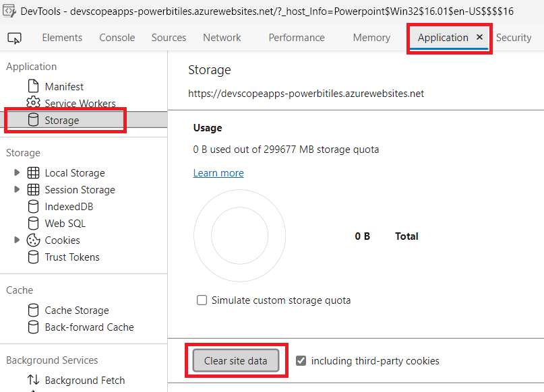Enable Simulate custom storage quota checkbox
This screenshot has width=544, height=392.
pyautogui.click(x=202, y=300)
